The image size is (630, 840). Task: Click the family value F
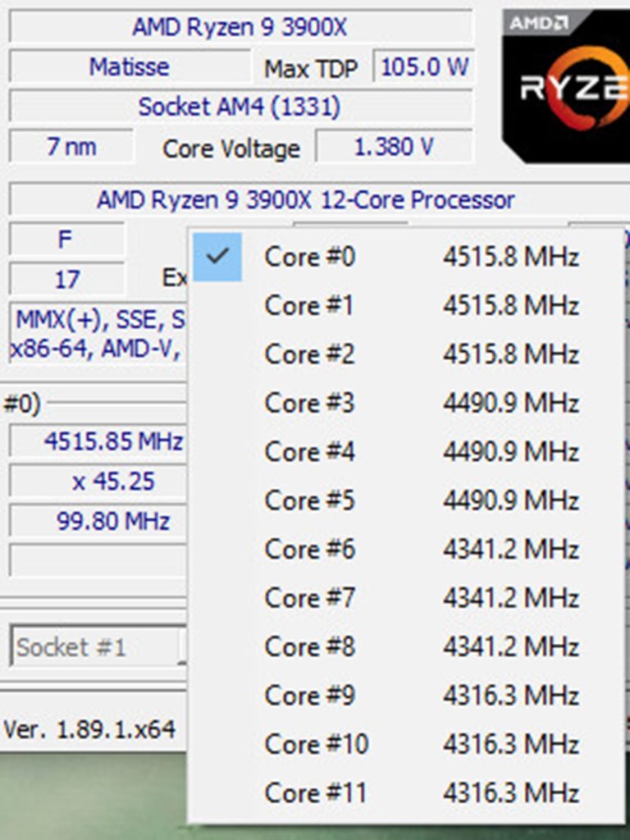66,240
